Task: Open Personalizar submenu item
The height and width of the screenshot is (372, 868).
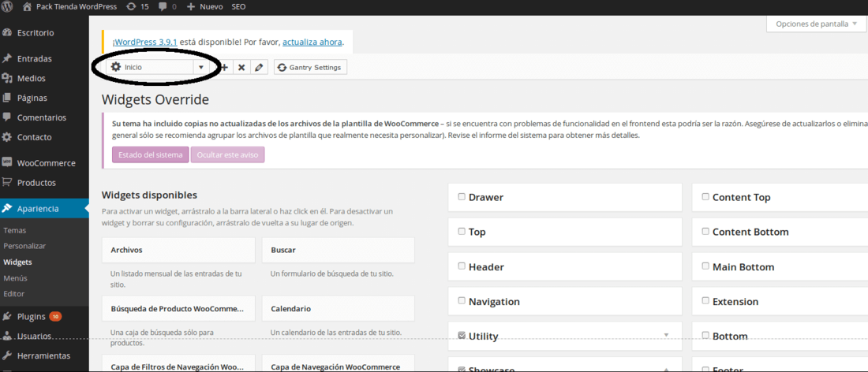Action: click(24, 245)
